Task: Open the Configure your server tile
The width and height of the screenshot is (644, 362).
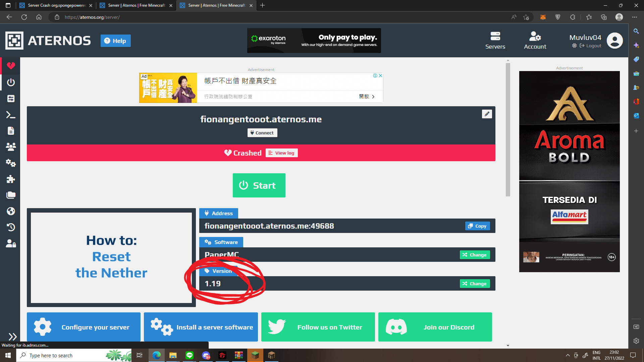Action: 84,327
